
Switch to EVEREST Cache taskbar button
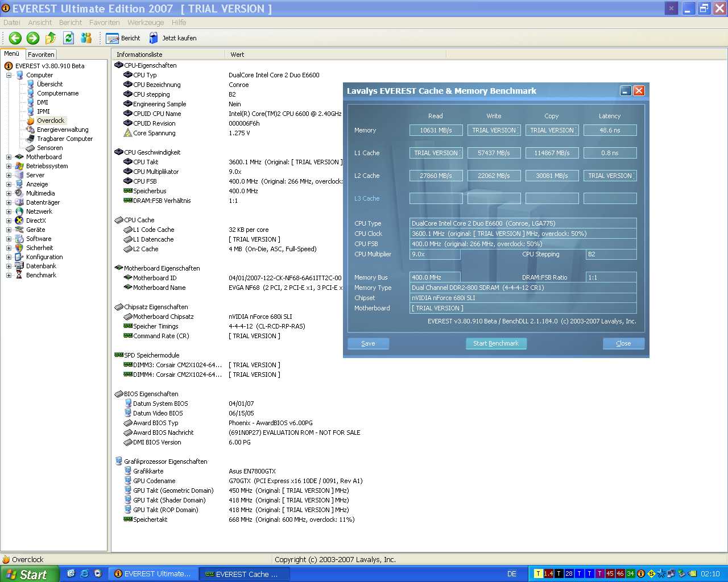(245, 574)
